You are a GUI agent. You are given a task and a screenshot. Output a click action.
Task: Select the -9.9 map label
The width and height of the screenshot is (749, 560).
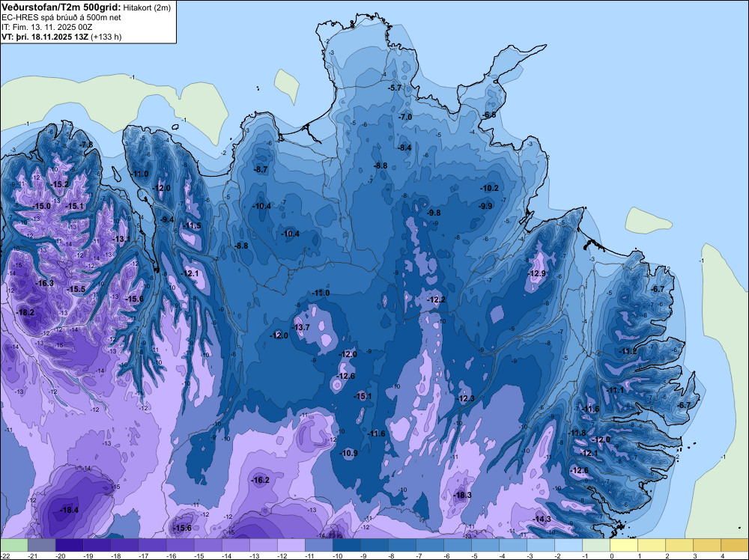[486, 206]
